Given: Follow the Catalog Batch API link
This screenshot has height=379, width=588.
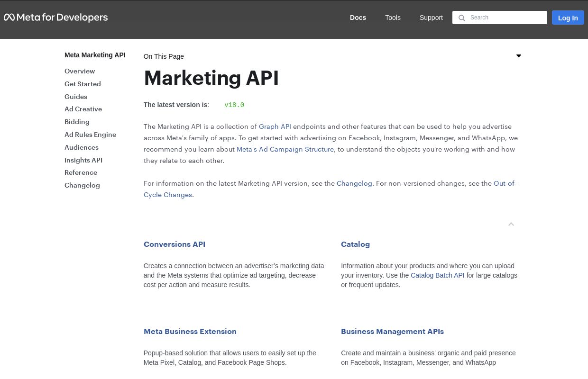Looking at the screenshot, I should (x=438, y=275).
